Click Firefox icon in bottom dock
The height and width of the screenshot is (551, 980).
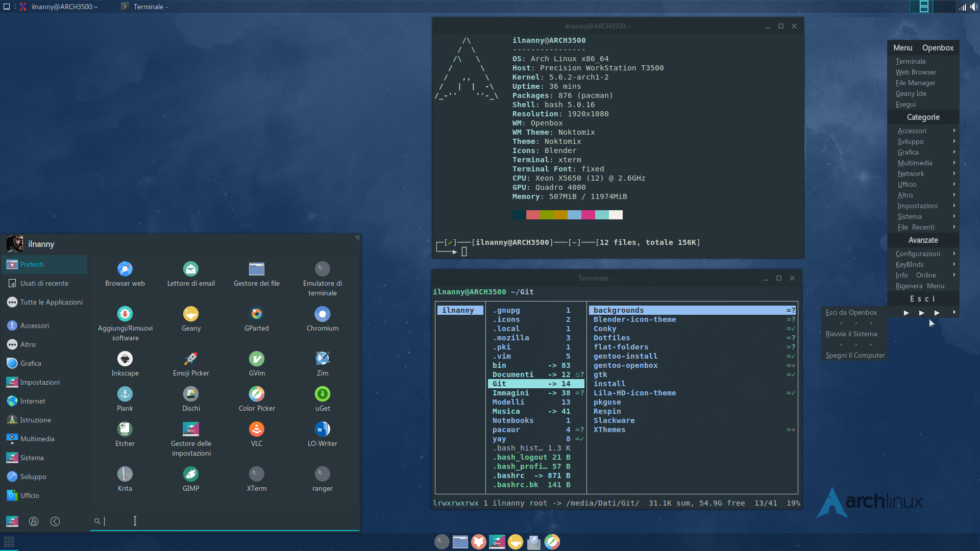(478, 542)
